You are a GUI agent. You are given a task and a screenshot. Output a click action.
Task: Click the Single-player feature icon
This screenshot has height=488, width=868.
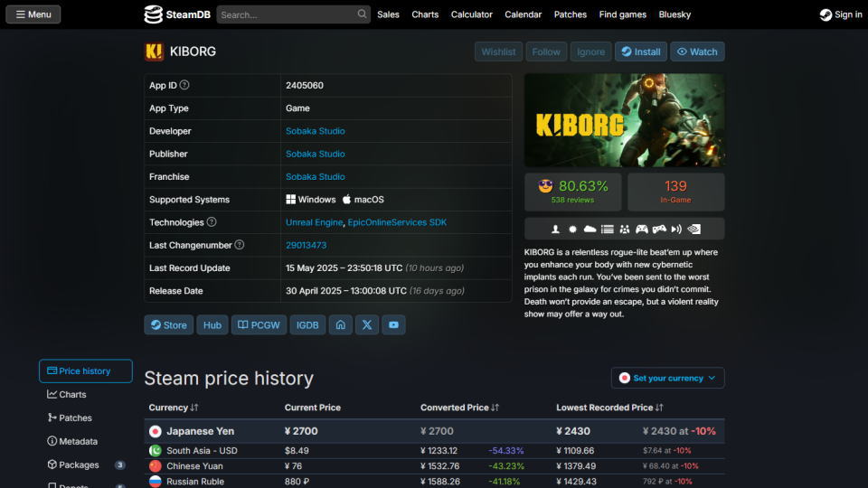pos(555,229)
